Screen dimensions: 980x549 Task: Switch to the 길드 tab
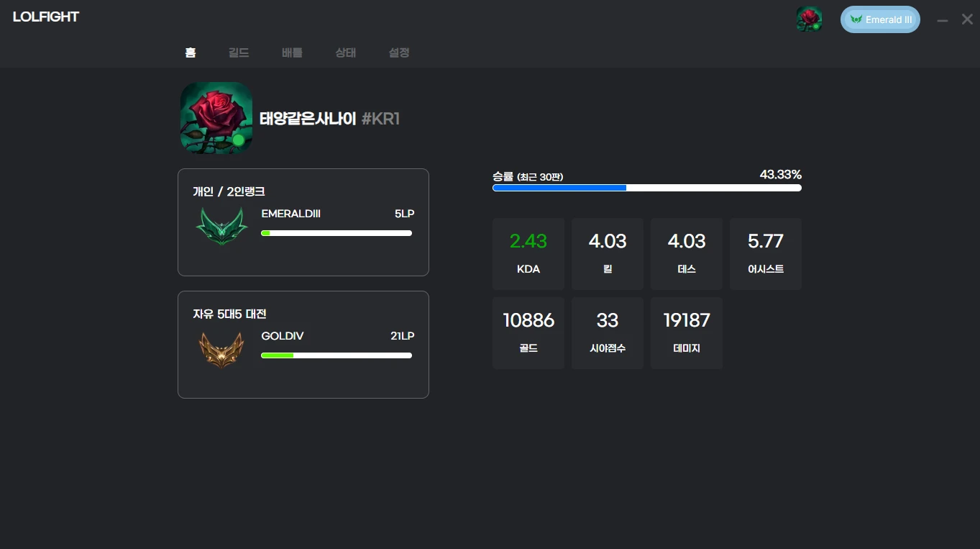[239, 53]
